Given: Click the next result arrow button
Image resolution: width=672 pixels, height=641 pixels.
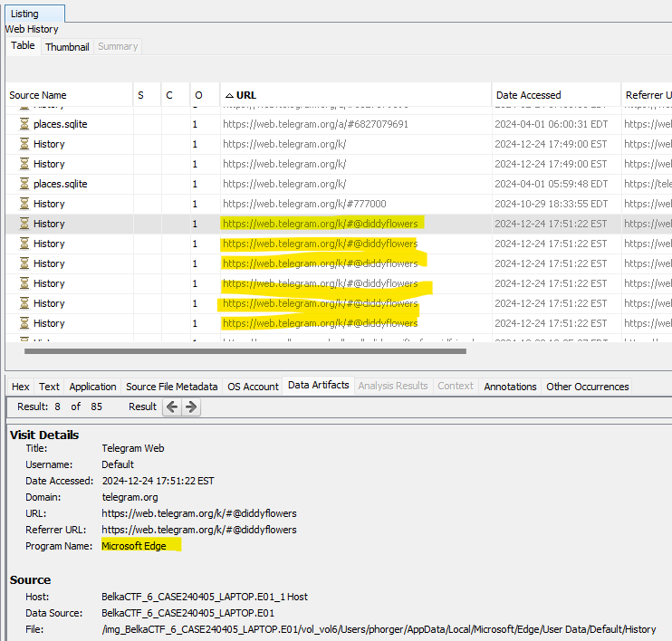Looking at the screenshot, I should point(191,407).
